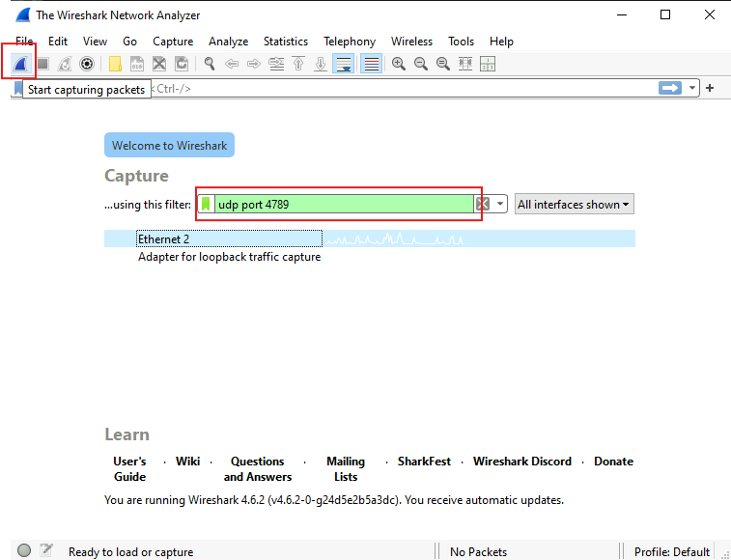The width and height of the screenshot is (731, 560).
Task: Reload the capture file icon
Action: click(x=182, y=64)
